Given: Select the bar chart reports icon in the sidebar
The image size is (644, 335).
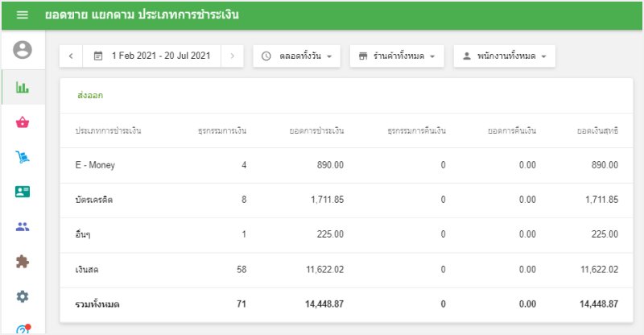Looking at the screenshot, I should 23,87.
